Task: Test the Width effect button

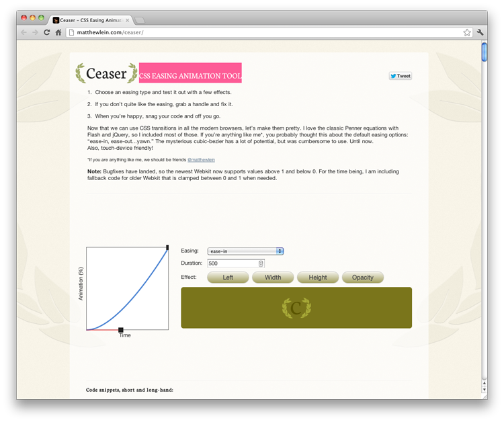Action: 273,278
